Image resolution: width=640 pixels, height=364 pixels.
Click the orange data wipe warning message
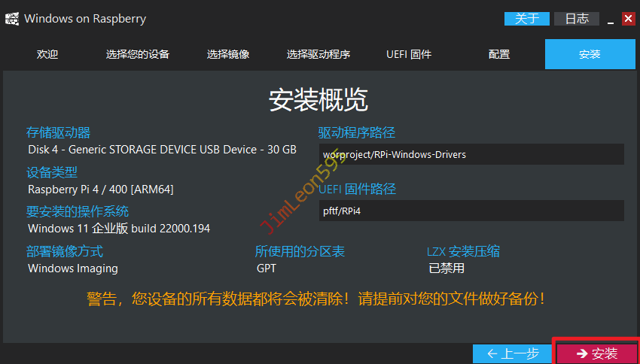click(x=316, y=299)
